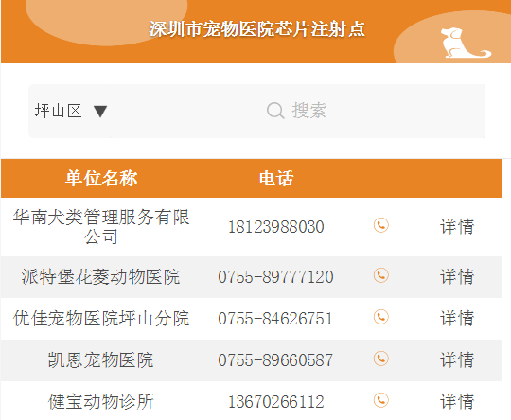Open 详情 for 派特堡花菱动物医院

coord(457,276)
